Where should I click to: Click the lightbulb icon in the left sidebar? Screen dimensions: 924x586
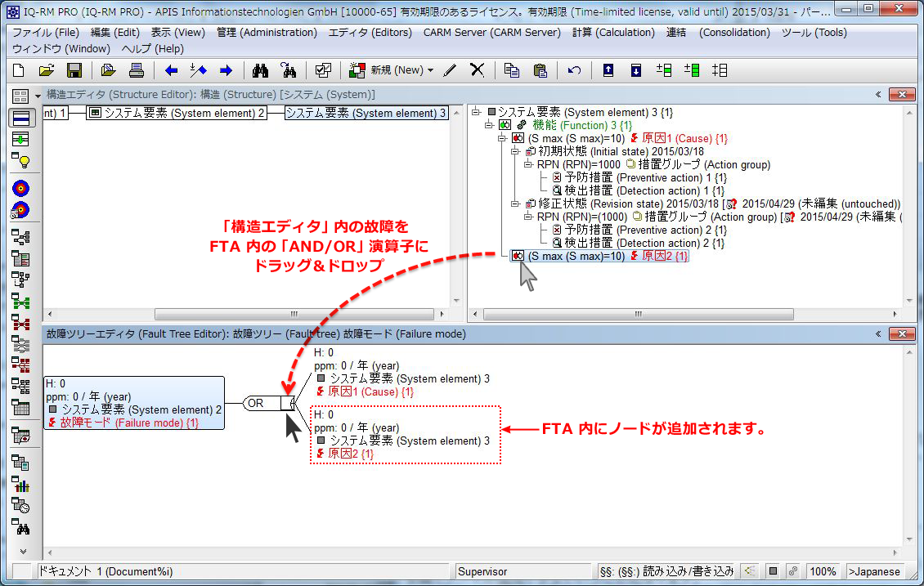click(20, 160)
